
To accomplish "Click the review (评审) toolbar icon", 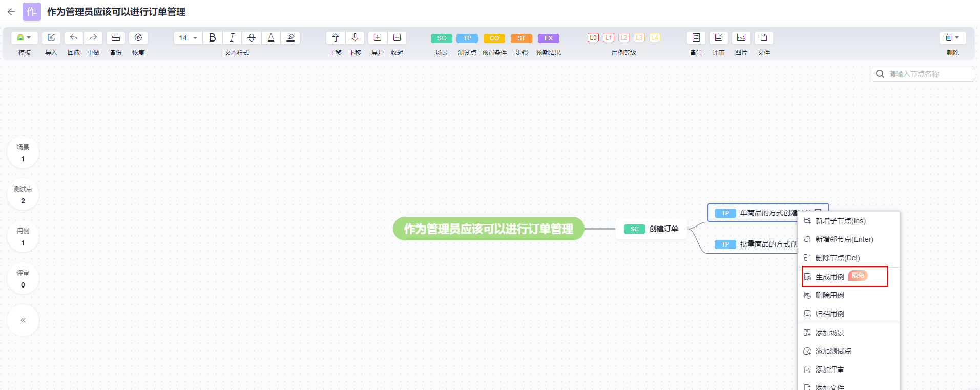I will (719, 38).
